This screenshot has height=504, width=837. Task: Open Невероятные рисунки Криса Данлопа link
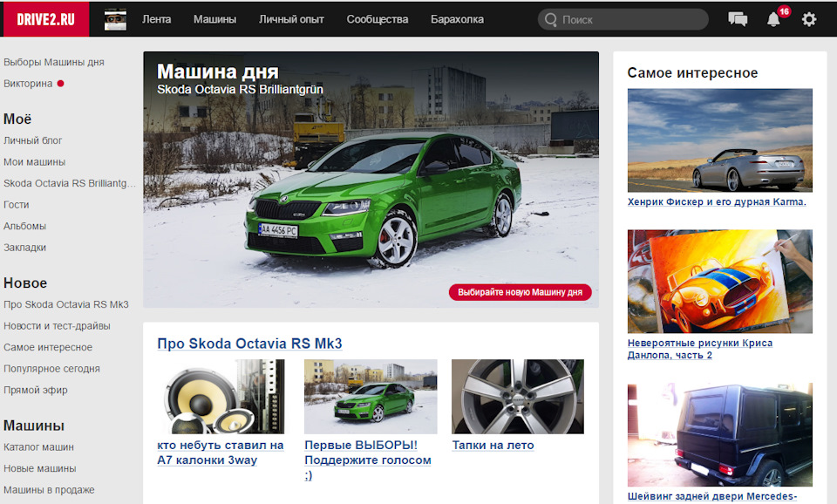(700, 349)
